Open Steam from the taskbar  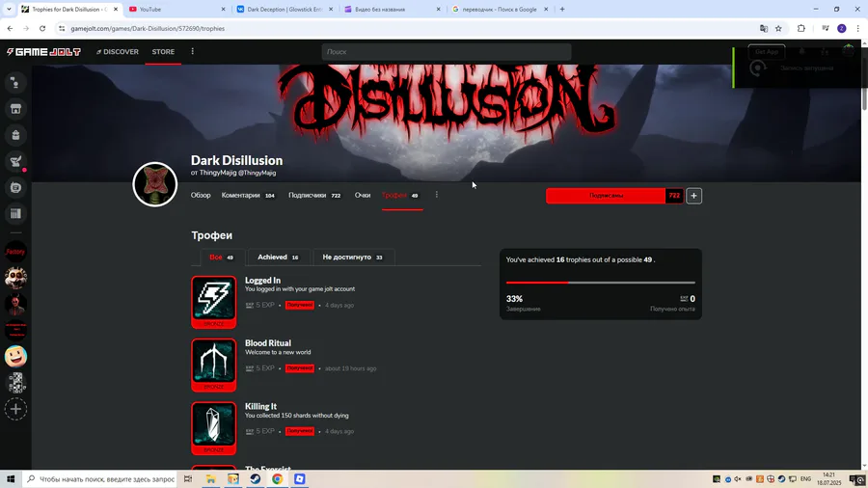(x=256, y=479)
